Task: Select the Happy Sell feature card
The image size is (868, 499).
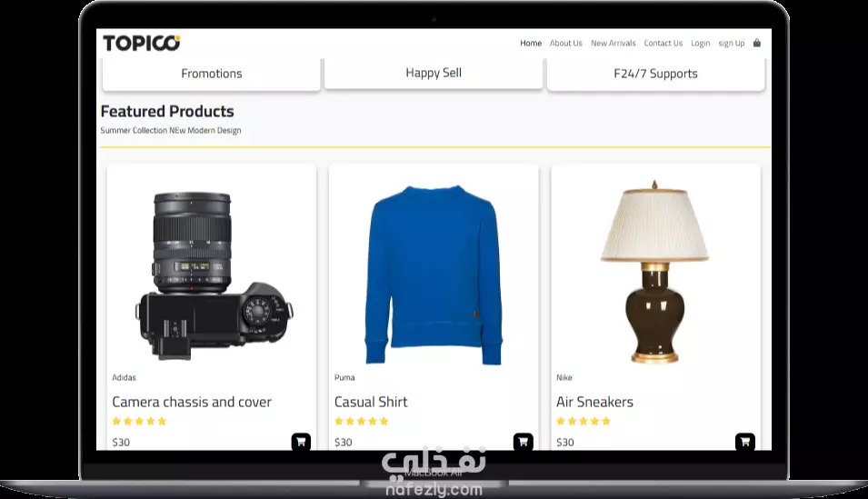Action: tap(434, 73)
